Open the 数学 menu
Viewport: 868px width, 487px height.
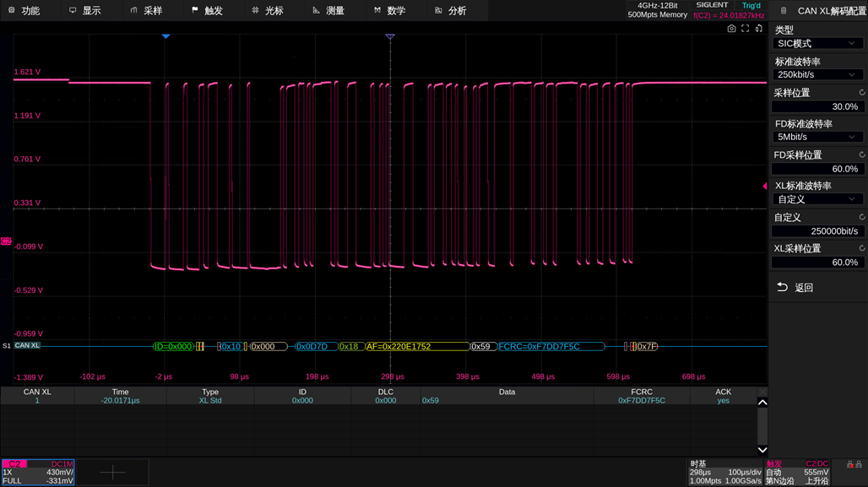pos(390,10)
